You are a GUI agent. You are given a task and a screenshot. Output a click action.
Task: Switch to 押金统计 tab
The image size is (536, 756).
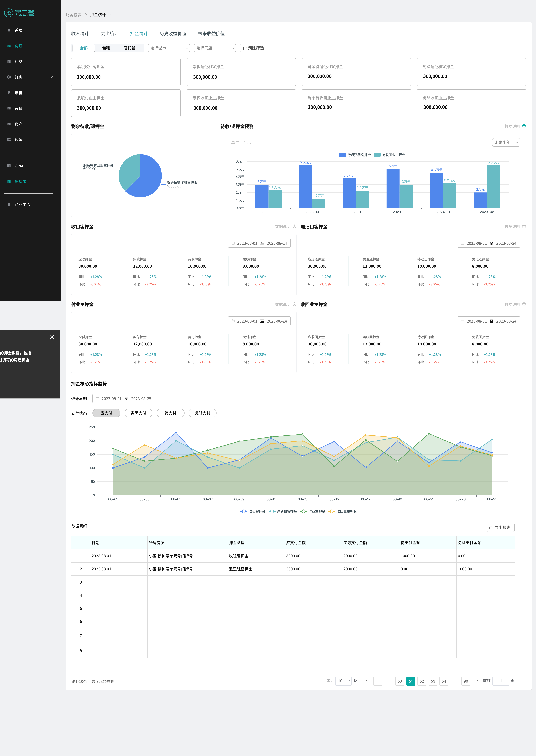139,34
